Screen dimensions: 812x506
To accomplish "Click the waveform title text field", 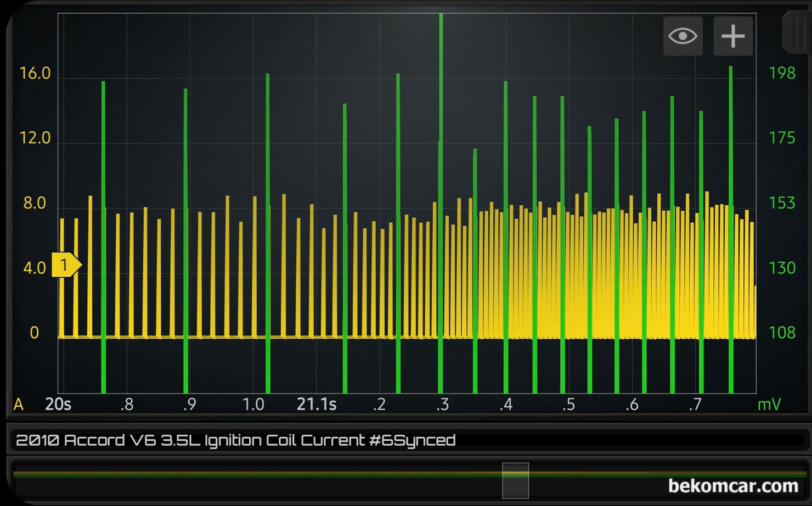I will [406, 440].
